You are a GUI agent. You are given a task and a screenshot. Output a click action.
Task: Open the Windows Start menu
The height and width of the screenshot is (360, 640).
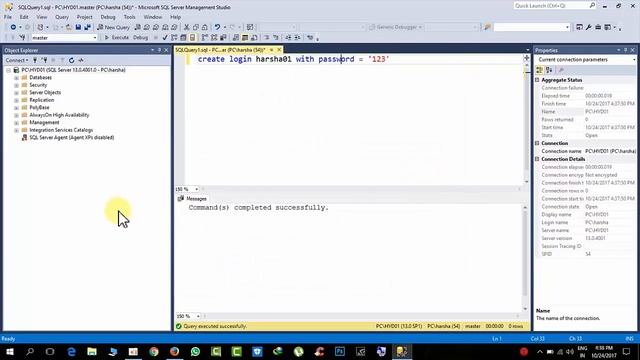[9, 351]
